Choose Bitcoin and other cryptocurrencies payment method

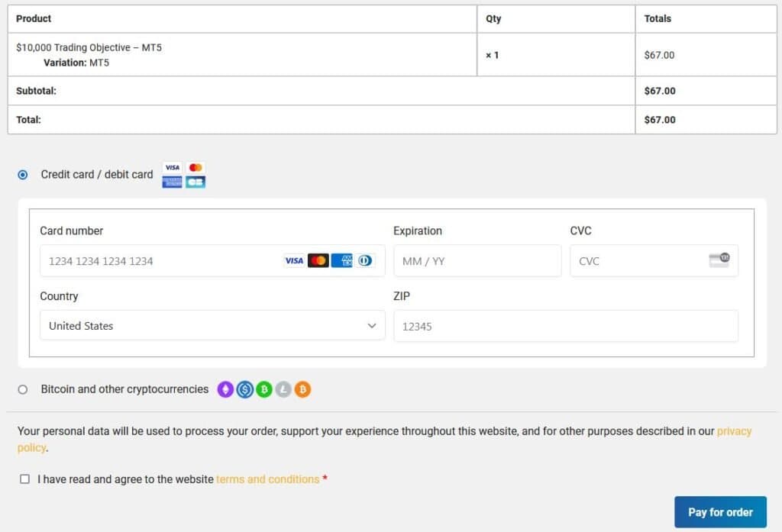coord(23,389)
